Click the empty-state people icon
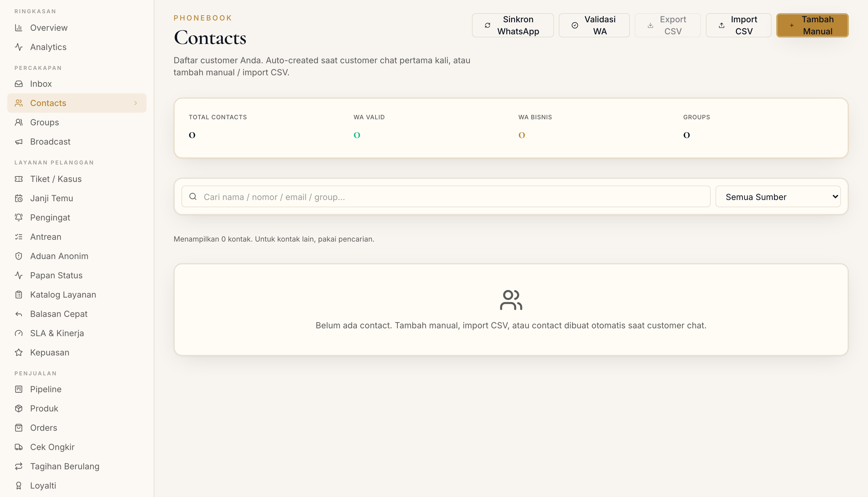Viewport: 868px width, 497px height. tap(511, 300)
